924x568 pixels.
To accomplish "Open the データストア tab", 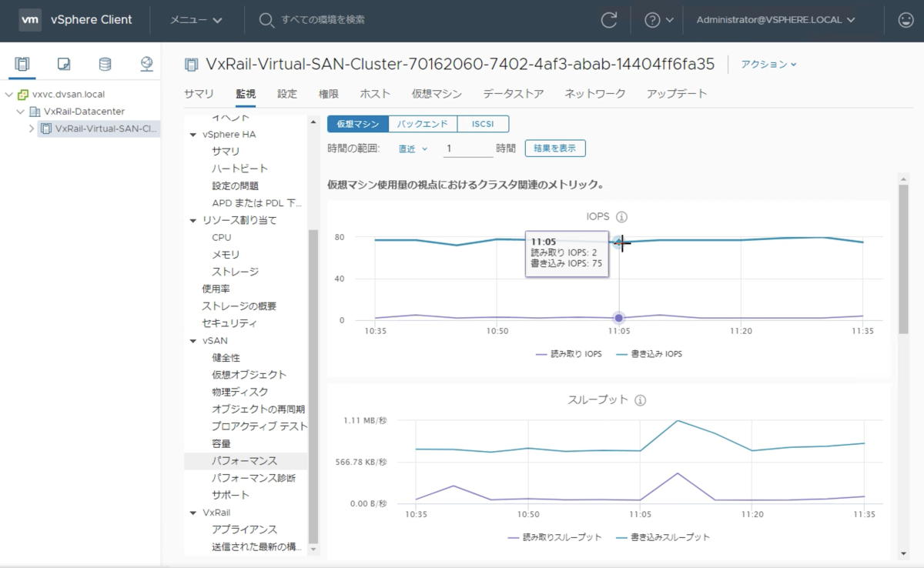I will coord(514,94).
